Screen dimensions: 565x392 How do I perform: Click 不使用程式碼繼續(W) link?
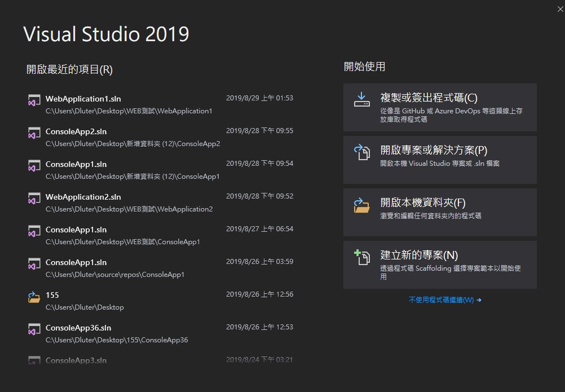(x=442, y=300)
